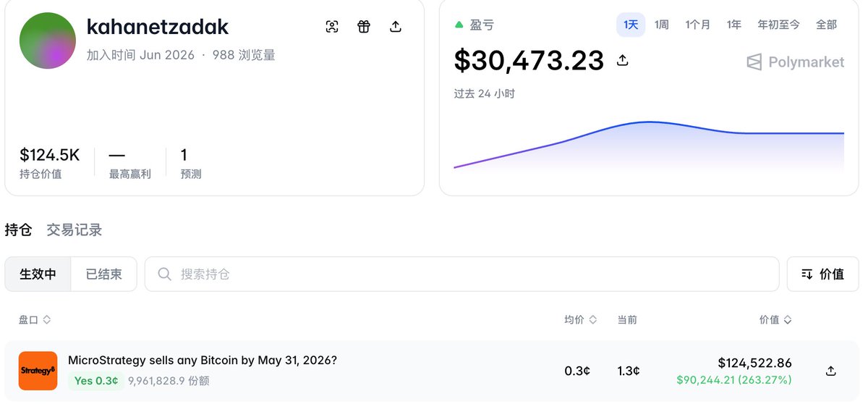Click the green profit/loss triangle indicator
868x404 pixels.
click(x=459, y=25)
